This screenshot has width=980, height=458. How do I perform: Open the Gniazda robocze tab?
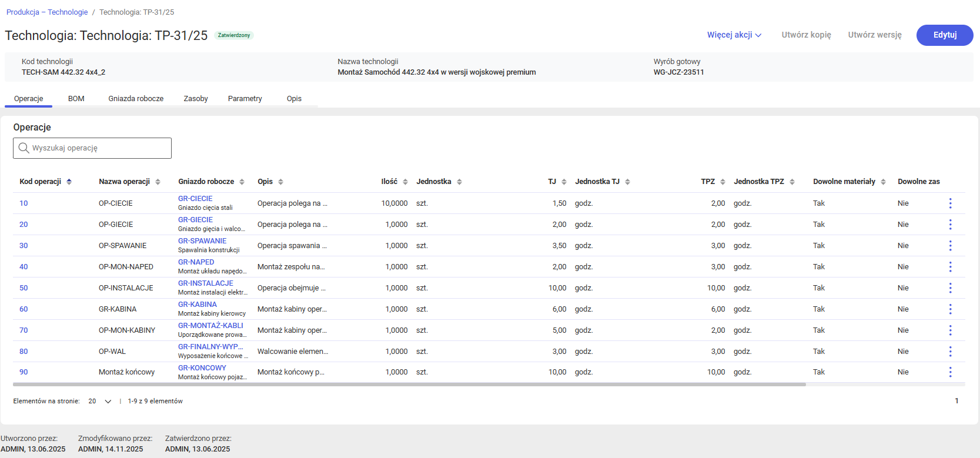(x=136, y=99)
